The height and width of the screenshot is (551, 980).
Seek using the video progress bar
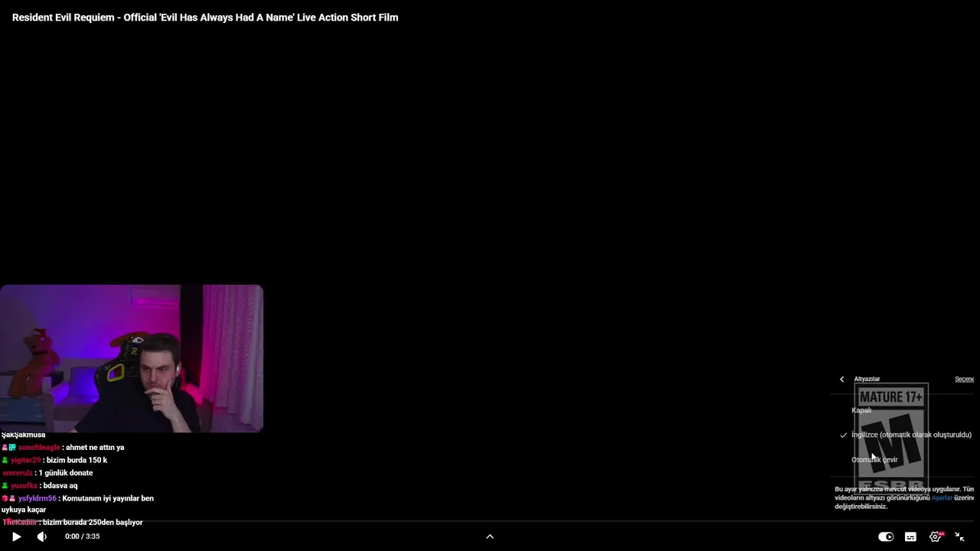point(490,522)
